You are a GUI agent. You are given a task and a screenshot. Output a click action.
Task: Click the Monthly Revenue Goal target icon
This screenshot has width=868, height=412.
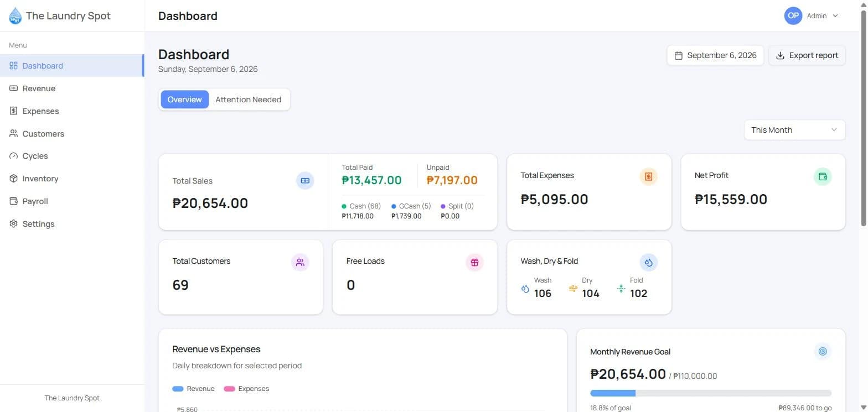(823, 351)
